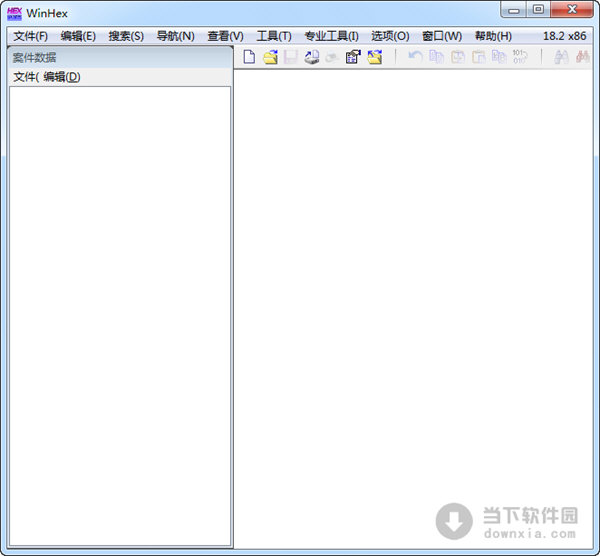Click the Open Folder icon with arrows
Viewport: 600px width, 556px height.
(x=375, y=57)
